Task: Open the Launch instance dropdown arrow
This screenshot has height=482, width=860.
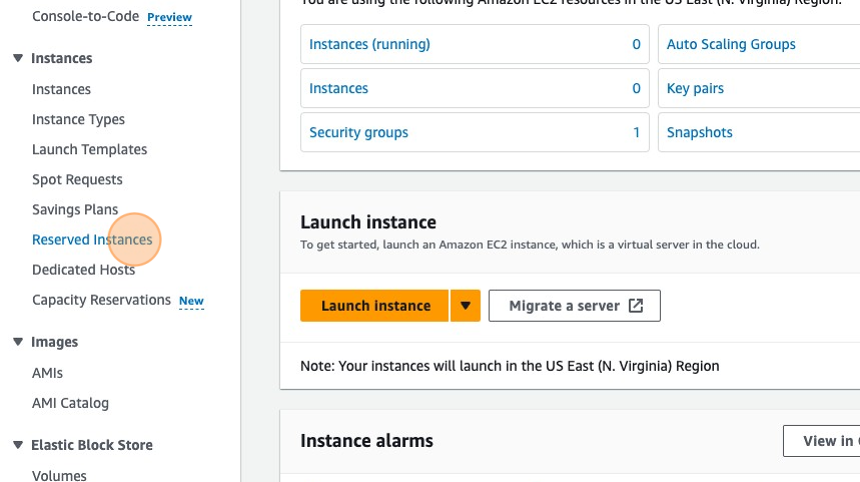Action: [x=466, y=306]
